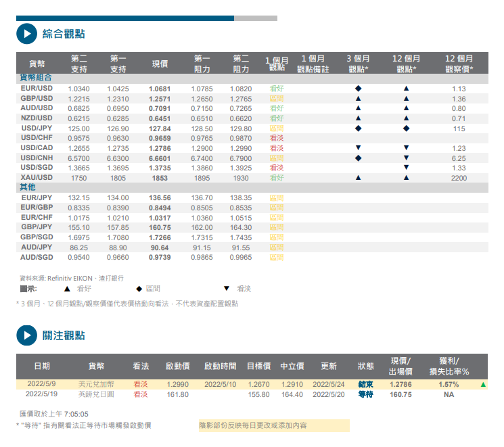Image resolution: width=504 pixels, height=447 pixels.
Task: Click green up arrow in 美元兌加幣 row
Action: (x=483, y=385)
